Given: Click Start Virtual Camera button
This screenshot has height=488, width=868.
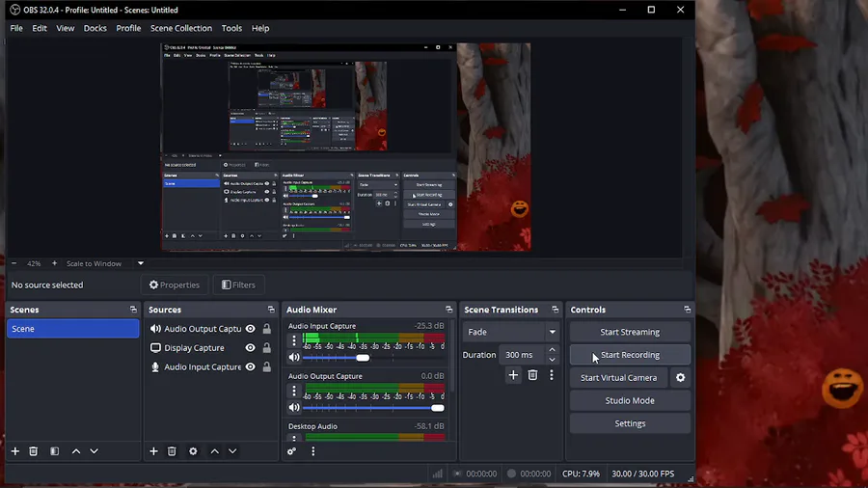Looking at the screenshot, I should coord(618,378).
